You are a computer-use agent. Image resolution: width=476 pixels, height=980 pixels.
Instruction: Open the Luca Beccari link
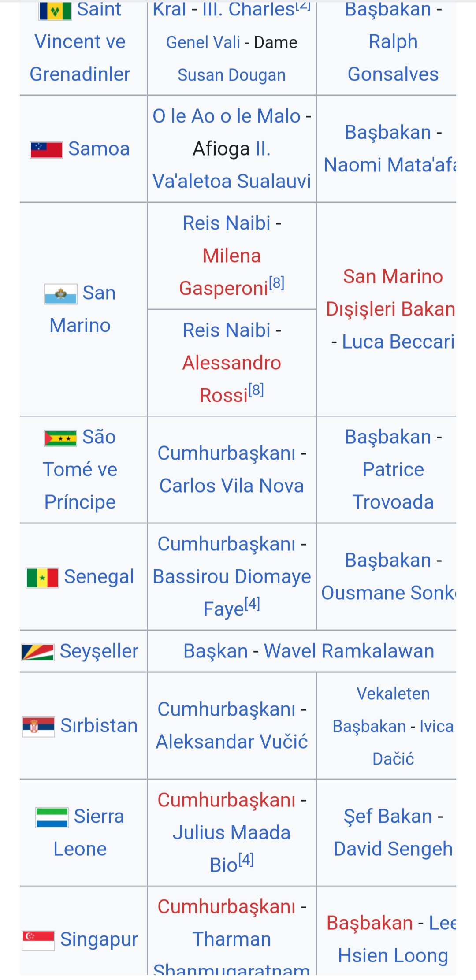pos(398,342)
